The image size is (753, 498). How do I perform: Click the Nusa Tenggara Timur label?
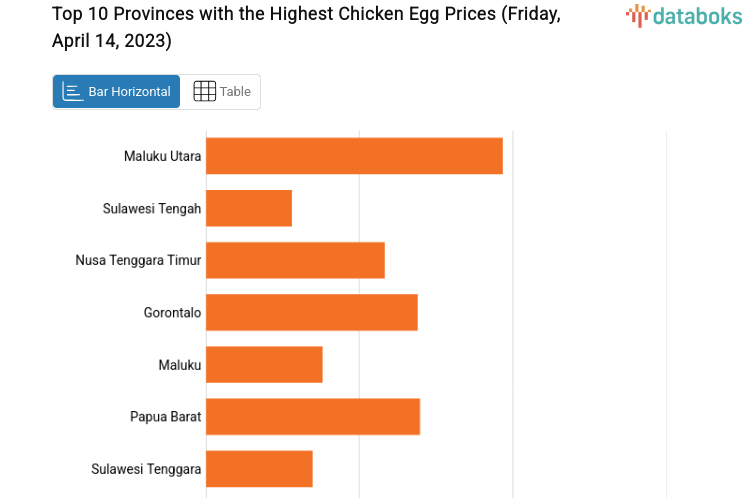coord(138,260)
